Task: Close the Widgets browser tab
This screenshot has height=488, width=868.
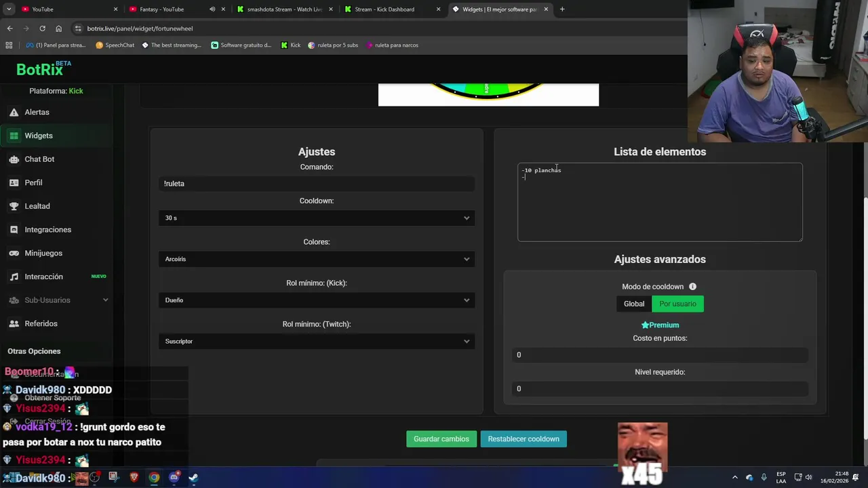Action: 546,9
